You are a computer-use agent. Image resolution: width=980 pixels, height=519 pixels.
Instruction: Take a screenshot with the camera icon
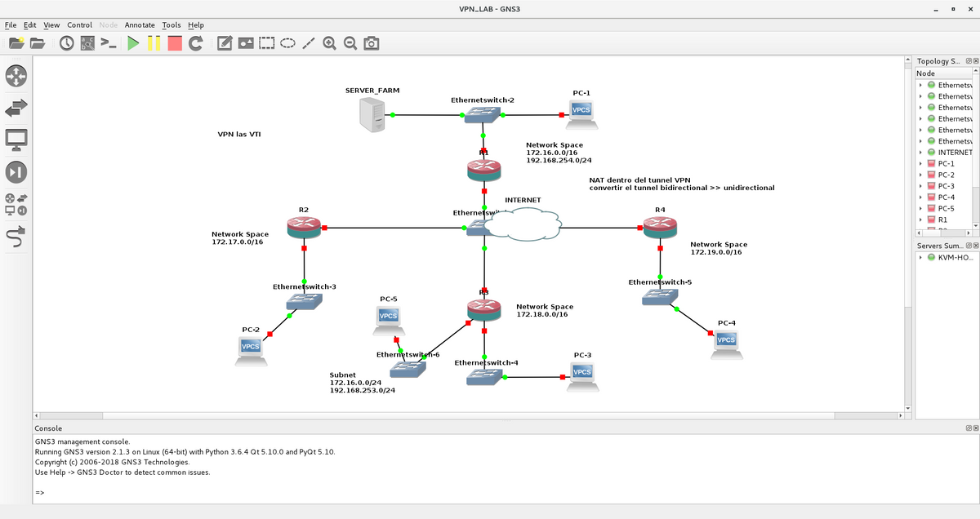[371, 42]
